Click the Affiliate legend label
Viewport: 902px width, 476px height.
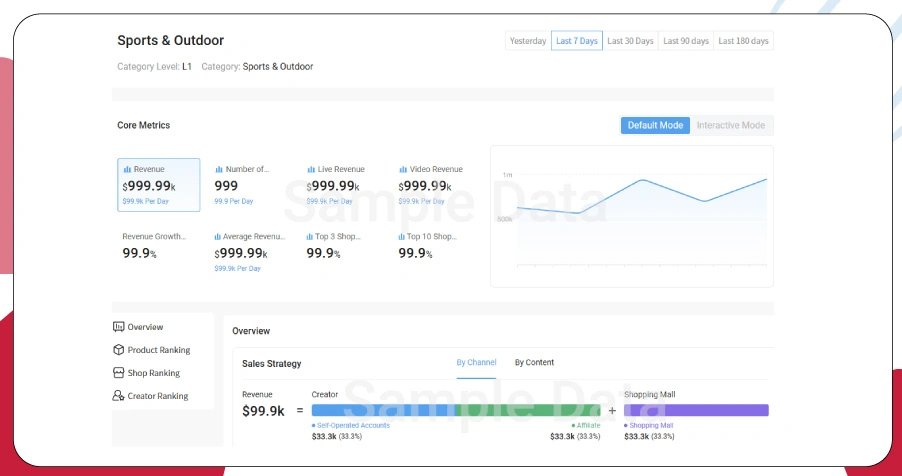586,425
